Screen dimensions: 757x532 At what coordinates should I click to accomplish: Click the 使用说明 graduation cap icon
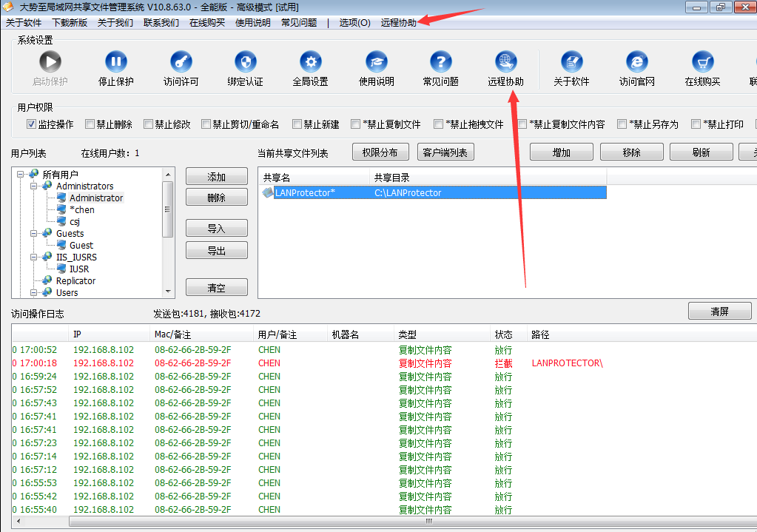pyautogui.click(x=376, y=62)
